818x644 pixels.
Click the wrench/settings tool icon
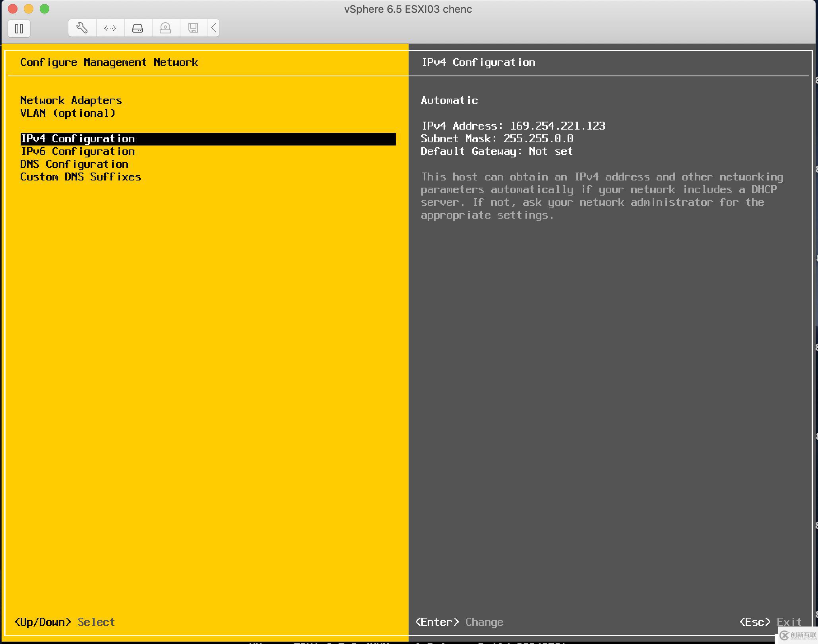coord(81,27)
